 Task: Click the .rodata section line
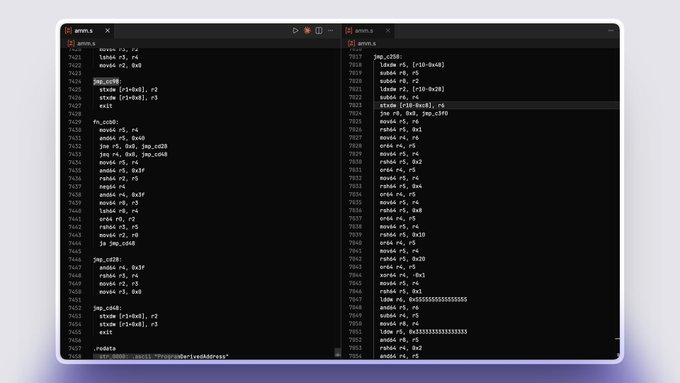point(105,348)
